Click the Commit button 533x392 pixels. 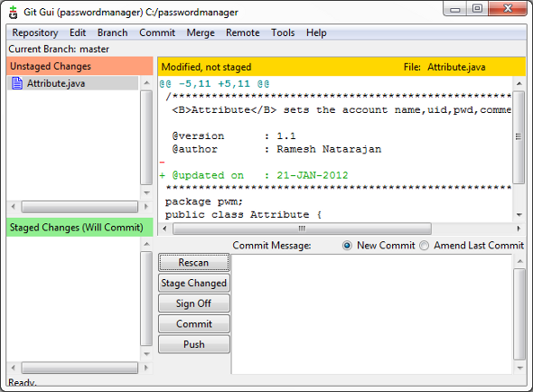tap(193, 323)
